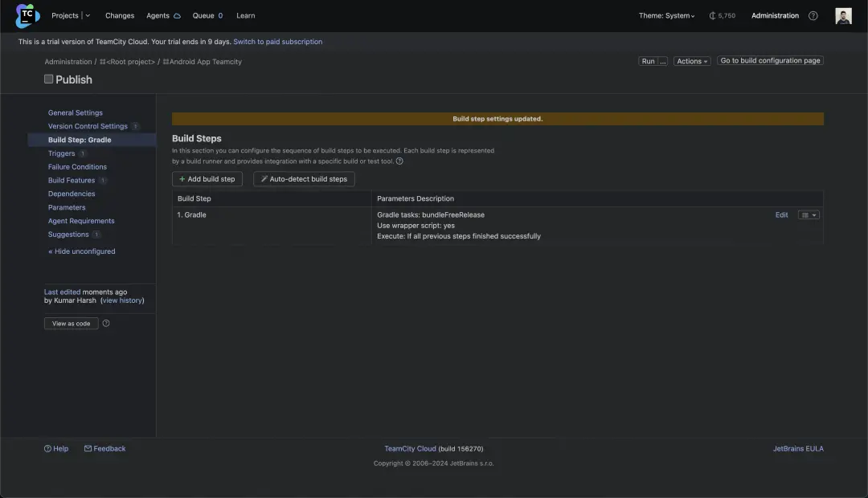Click the TeamCity logo icon
The width and height of the screenshot is (868, 498).
(27, 15)
